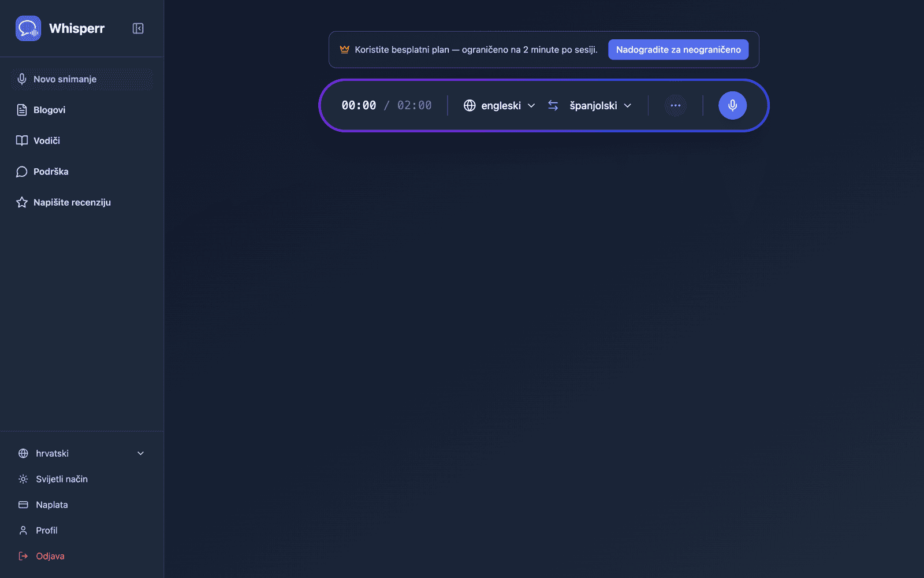The image size is (924, 578).
Task: Click the book icon beside Vodiči
Action: pyautogui.click(x=22, y=140)
